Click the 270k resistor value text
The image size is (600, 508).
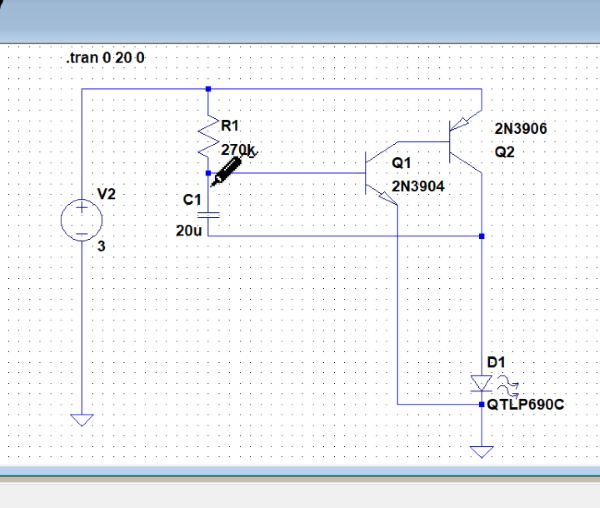[238, 149]
